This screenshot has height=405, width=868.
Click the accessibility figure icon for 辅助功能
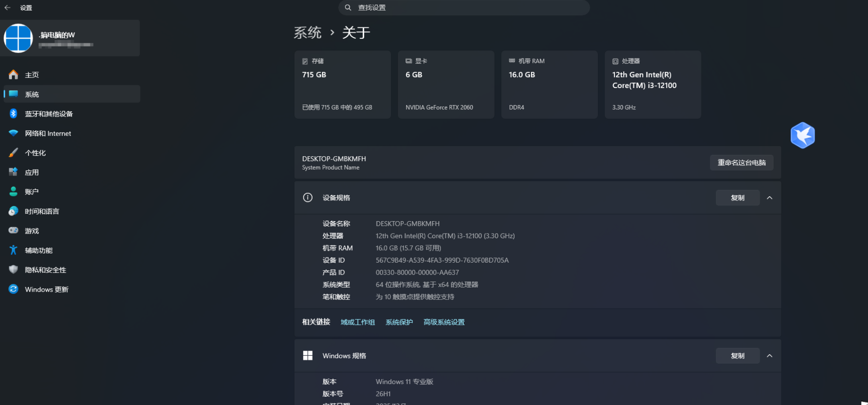coord(13,250)
